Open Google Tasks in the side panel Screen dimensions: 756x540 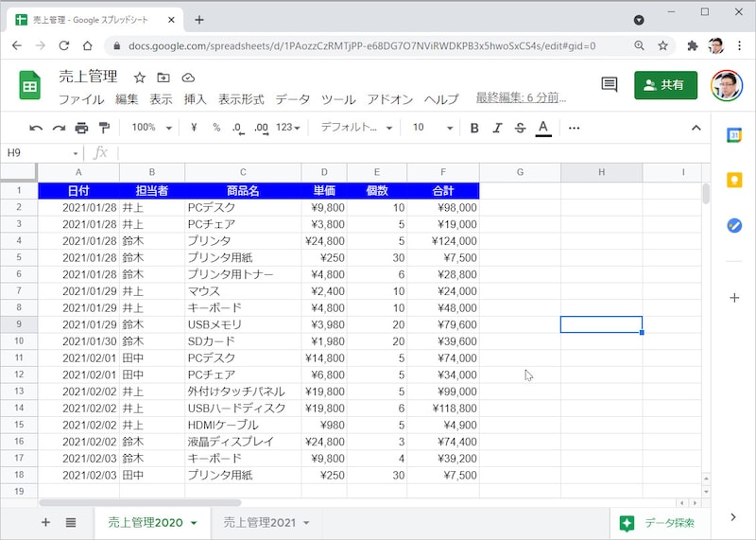[734, 225]
